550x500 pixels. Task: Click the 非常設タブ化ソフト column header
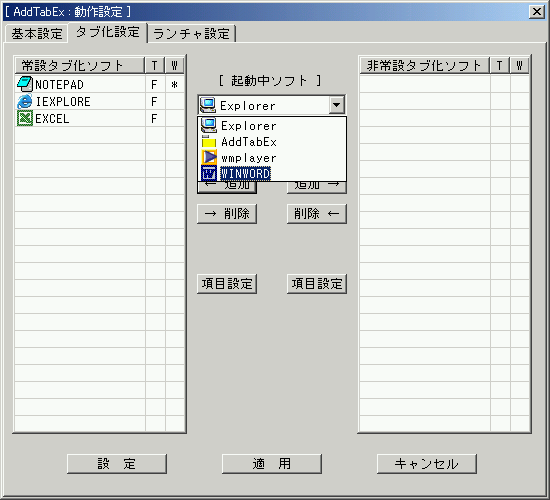(x=424, y=65)
